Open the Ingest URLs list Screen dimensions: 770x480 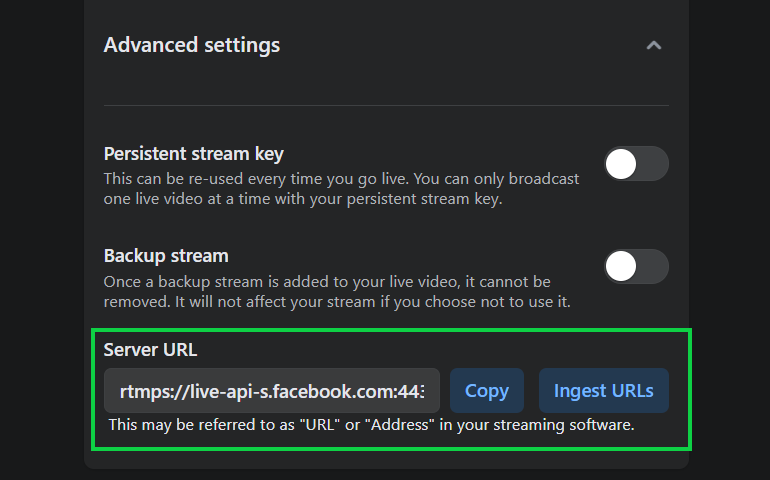pos(604,391)
